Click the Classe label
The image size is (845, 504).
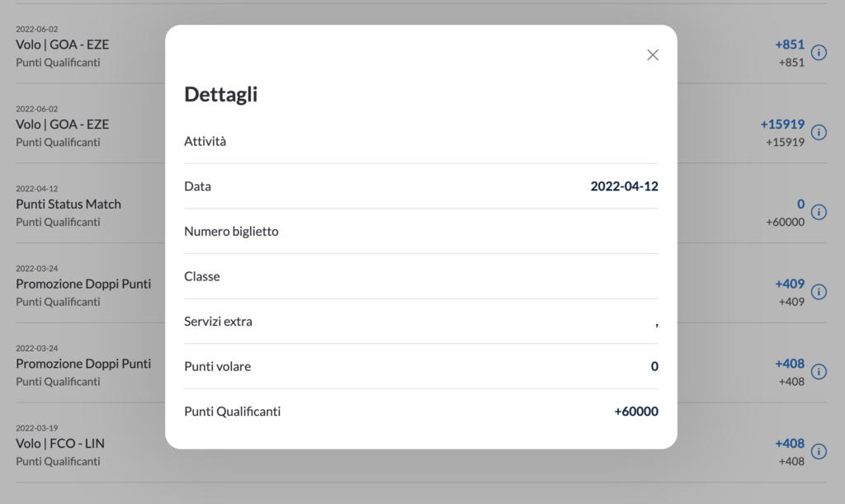(202, 276)
